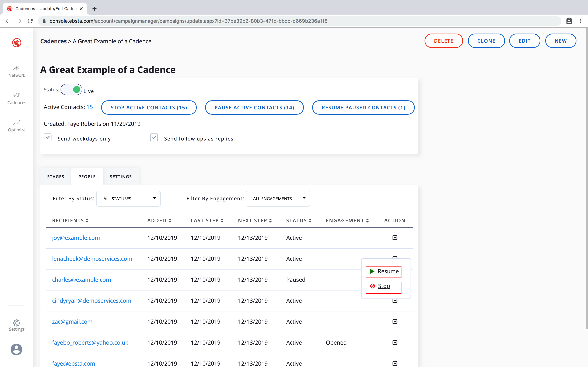
Task: Choose Resume in the action popup menu
Action: 384,272
